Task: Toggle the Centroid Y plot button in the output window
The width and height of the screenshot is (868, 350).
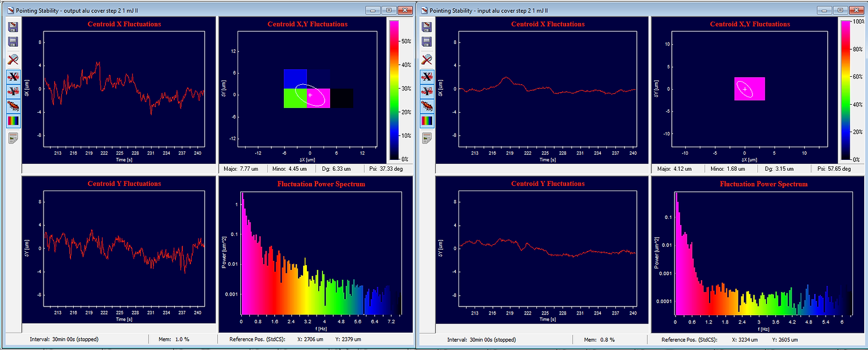Action: tap(13, 91)
